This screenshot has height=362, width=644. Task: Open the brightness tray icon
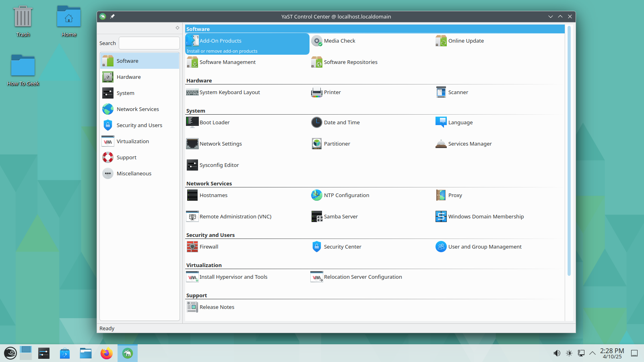click(x=569, y=353)
